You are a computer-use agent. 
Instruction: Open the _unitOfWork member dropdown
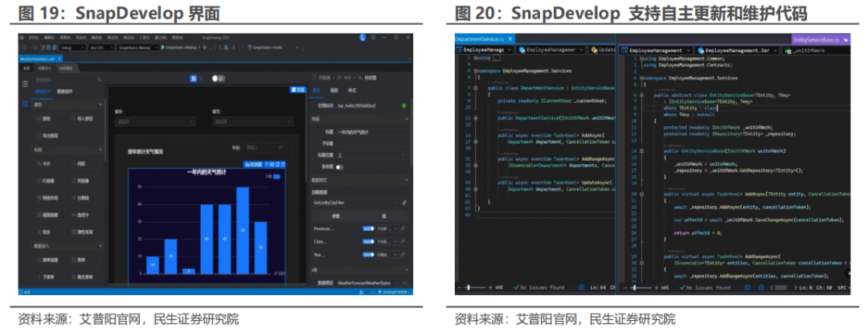[816, 51]
